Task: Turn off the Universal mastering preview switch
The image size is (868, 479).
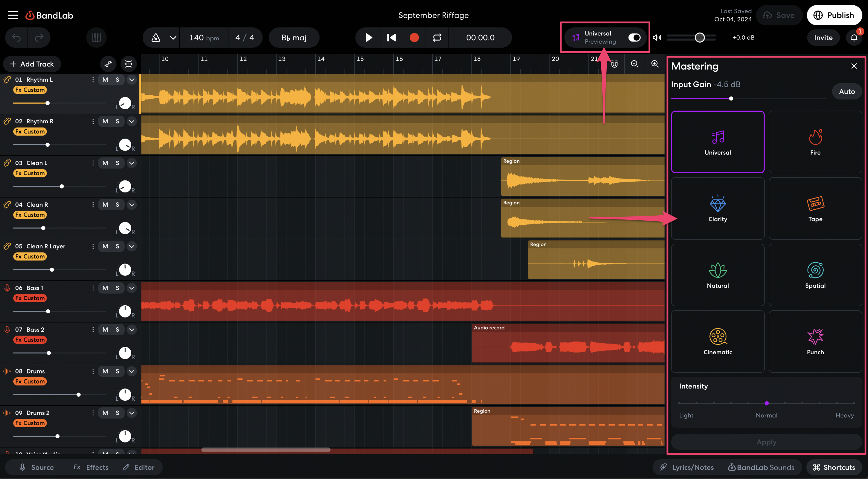Action: click(634, 38)
